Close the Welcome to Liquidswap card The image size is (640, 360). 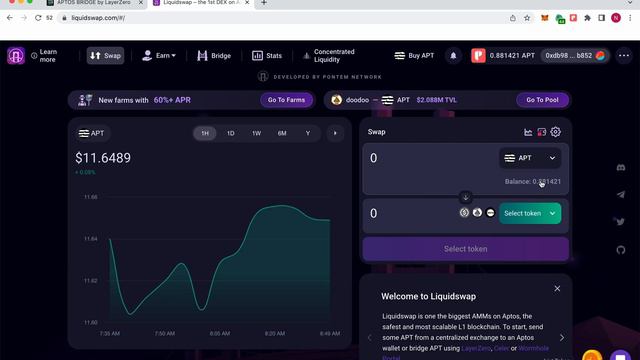557,289
